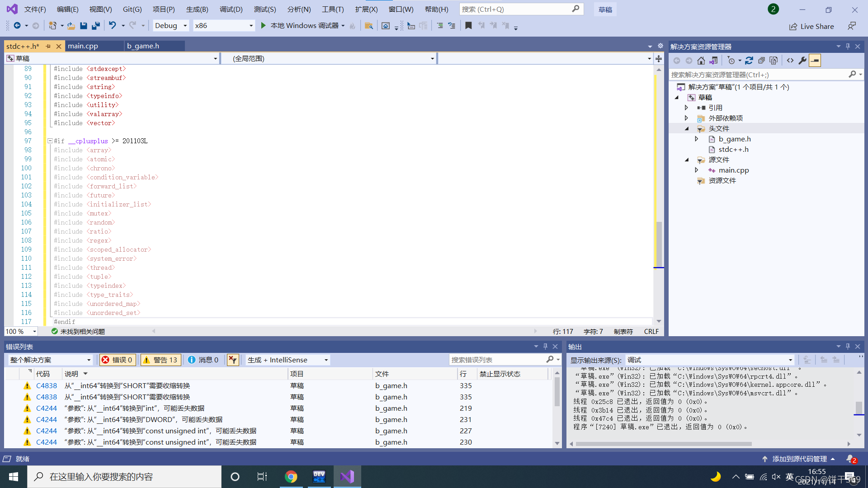Toggle the warnings filter showing 警告 13

[160, 360]
